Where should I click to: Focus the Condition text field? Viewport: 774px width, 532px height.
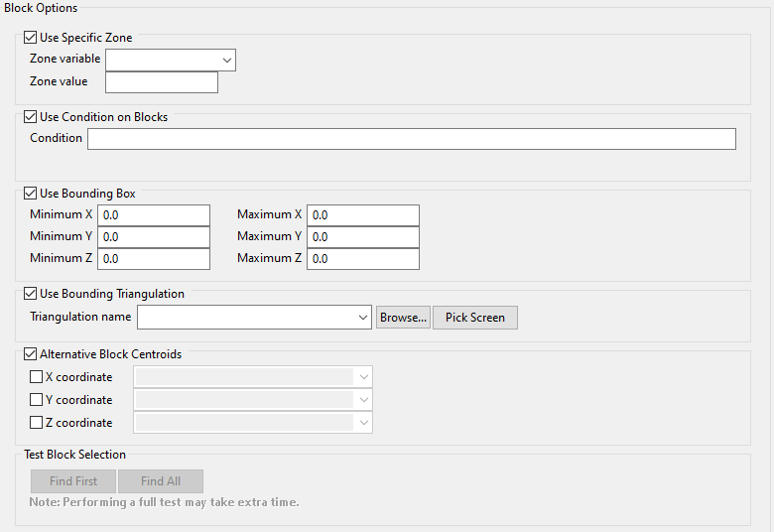coord(411,139)
